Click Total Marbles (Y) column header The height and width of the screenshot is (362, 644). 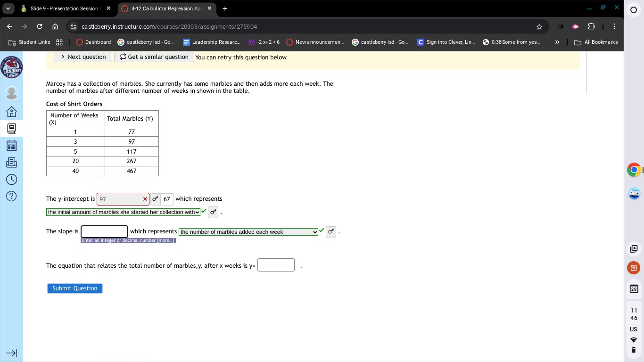(132, 119)
